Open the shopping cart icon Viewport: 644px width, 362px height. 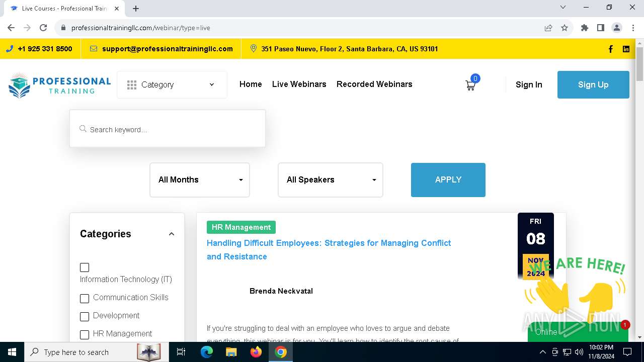pyautogui.click(x=470, y=85)
